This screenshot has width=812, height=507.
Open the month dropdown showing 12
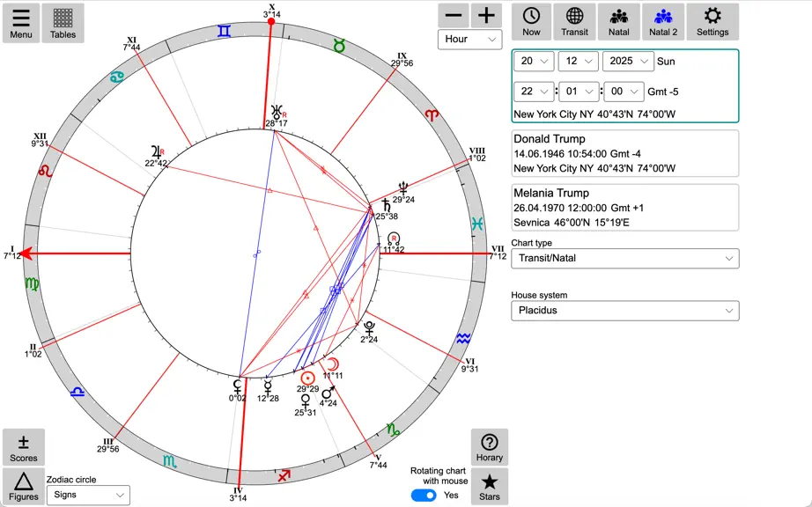tap(578, 61)
